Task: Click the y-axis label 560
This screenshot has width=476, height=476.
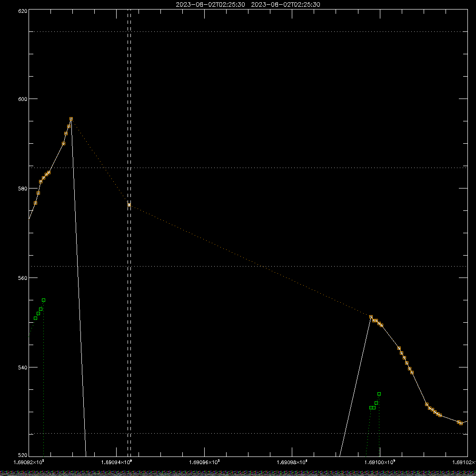Action: pos(23,278)
